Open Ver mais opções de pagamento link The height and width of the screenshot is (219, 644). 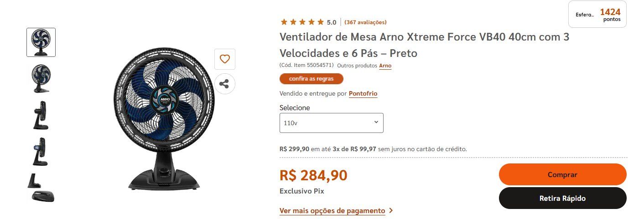(332, 211)
